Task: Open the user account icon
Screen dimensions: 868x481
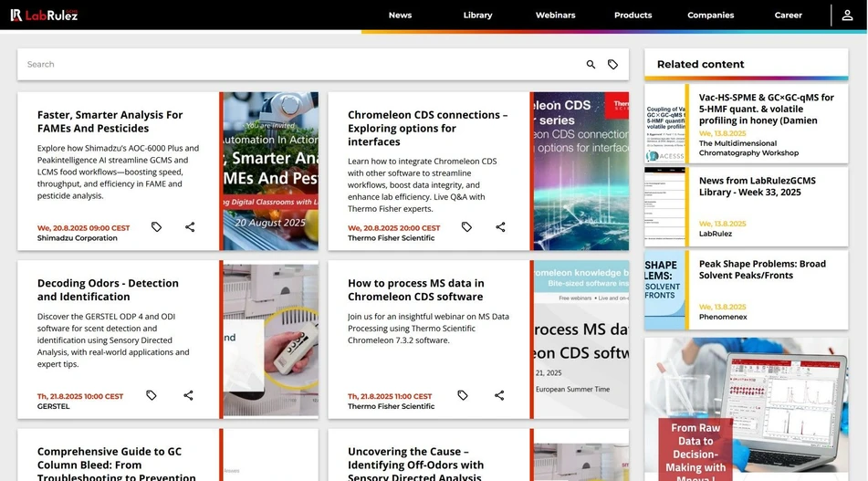Action: click(848, 16)
